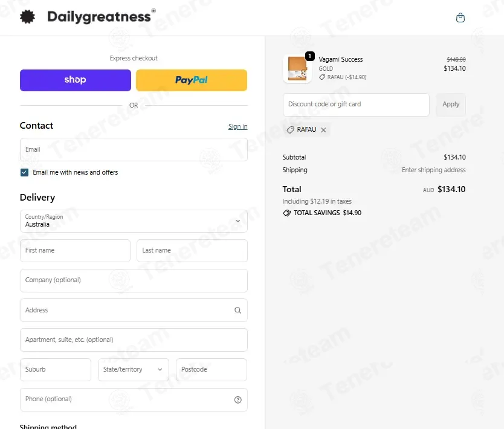Click the RAFAU discount tag icon
The width and height of the screenshot is (504, 429).
tap(290, 130)
